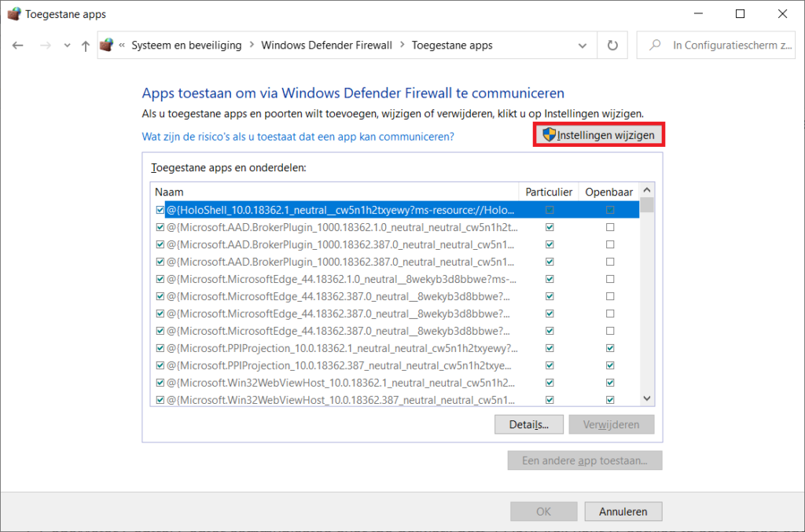This screenshot has height=532, width=805.
Task: Enable the Openbaar checkbox for HoloShell
Action: click(x=609, y=209)
